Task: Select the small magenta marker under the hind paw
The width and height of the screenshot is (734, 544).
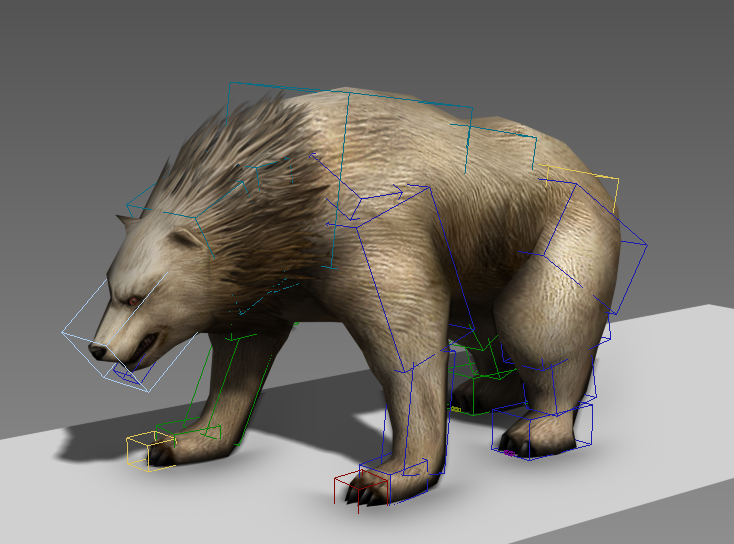Action: [x=510, y=454]
